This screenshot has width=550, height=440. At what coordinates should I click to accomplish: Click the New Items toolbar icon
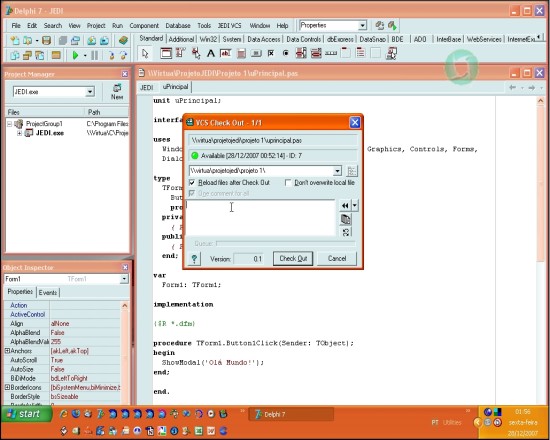15,40
